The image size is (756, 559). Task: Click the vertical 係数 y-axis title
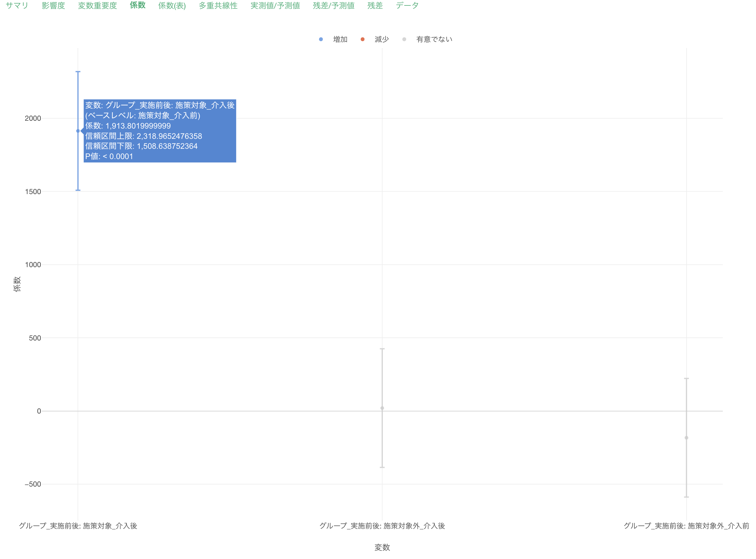(x=17, y=284)
